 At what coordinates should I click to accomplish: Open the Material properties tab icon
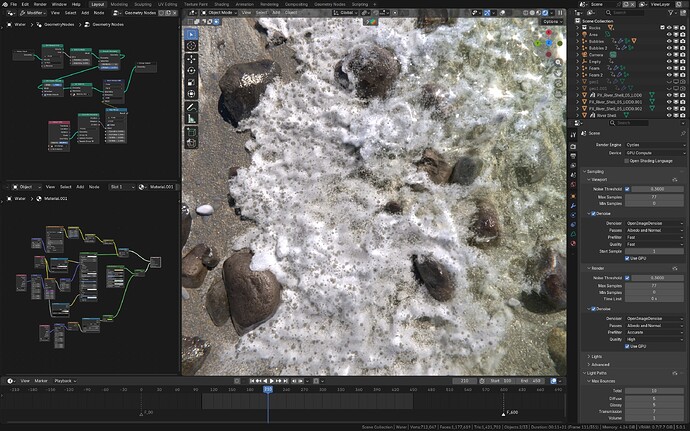tap(573, 243)
